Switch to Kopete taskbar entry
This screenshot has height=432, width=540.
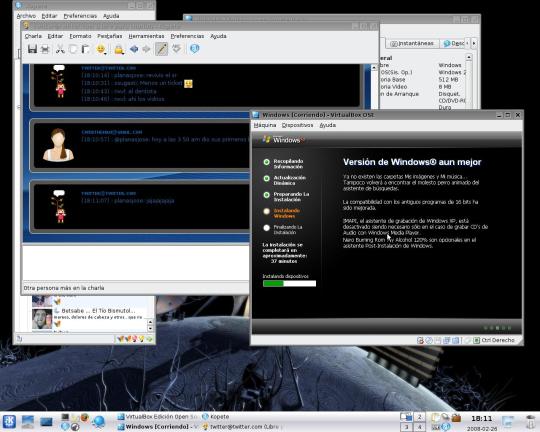click(x=216, y=416)
